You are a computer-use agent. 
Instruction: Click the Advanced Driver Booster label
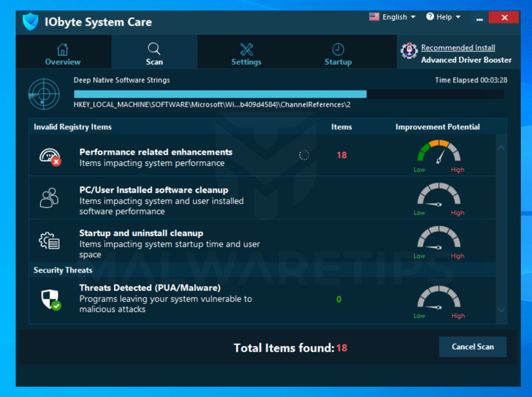pyautogui.click(x=466, y=60)
